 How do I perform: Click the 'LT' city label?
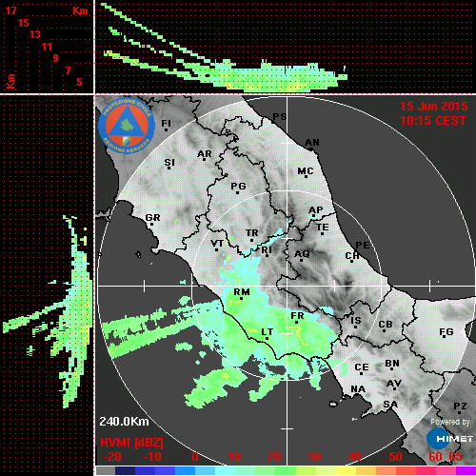(x=268, y=332)
